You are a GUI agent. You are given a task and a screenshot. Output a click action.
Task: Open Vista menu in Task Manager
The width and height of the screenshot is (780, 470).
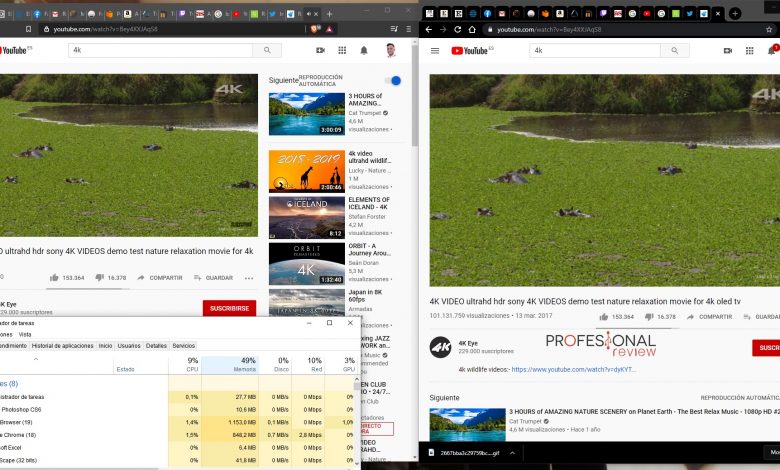[x=25, y=334]
